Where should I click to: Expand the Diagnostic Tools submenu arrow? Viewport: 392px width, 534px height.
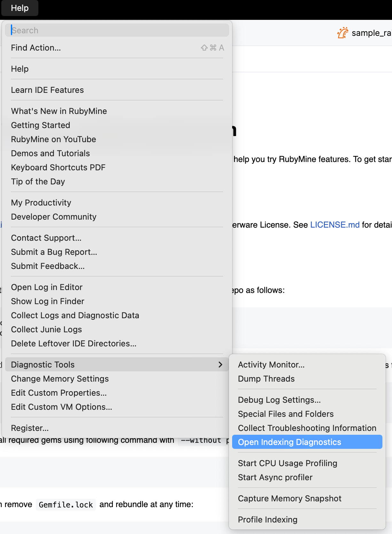(220, 365)
